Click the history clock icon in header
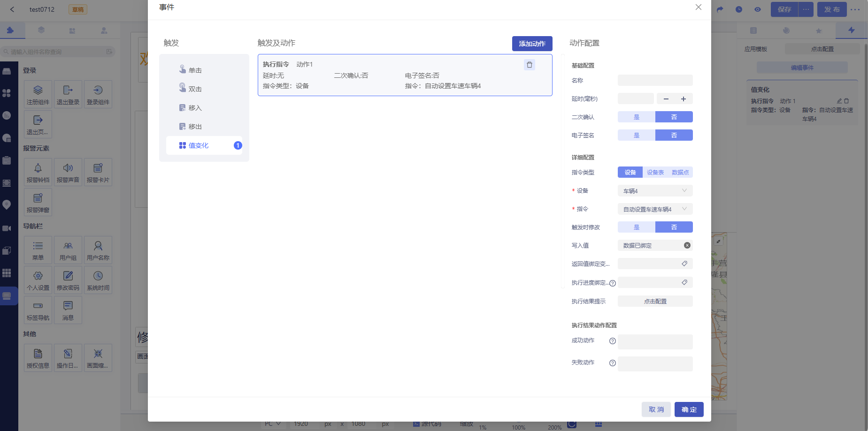 pyautogui.click(x=739, y=9)
